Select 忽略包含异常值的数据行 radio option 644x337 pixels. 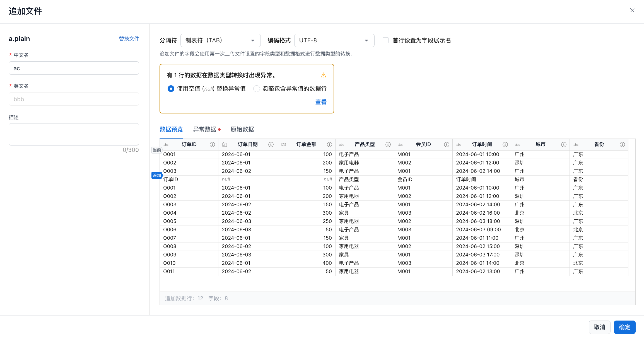pyautogui.click(x=256, y=89)
